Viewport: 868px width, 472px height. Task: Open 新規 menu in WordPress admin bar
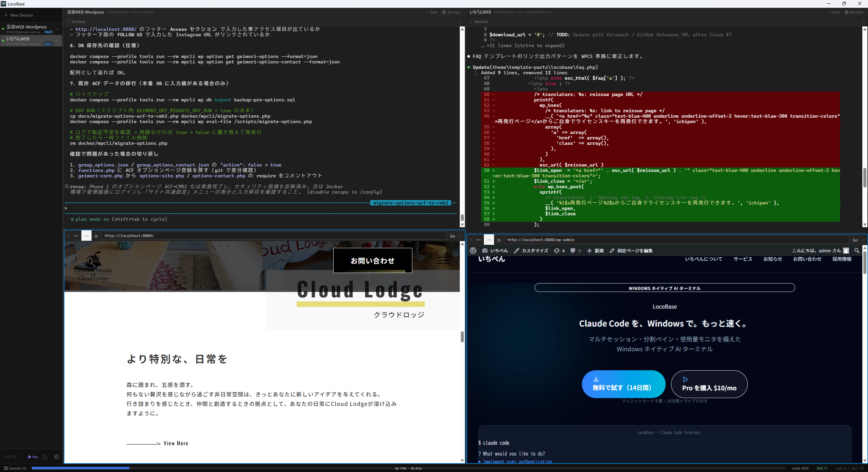coord(595,251)
